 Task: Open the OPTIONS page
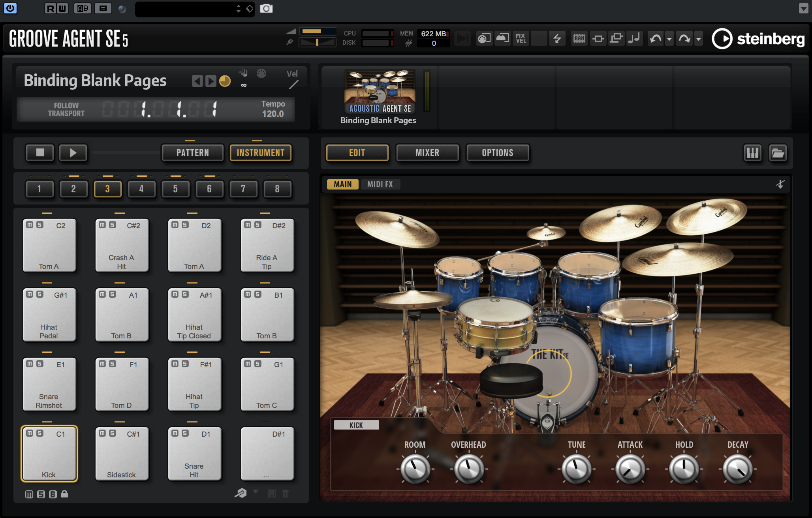tap(498, 153)
